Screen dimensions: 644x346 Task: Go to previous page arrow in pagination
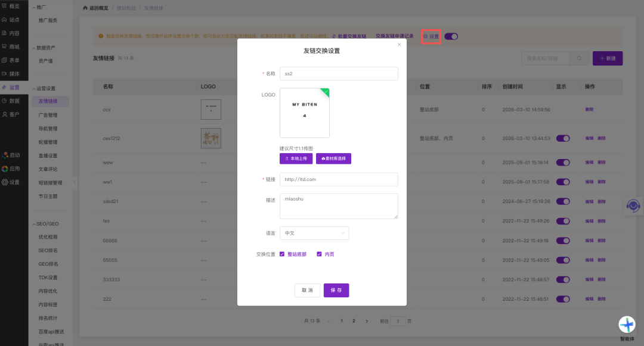(329, 321)
